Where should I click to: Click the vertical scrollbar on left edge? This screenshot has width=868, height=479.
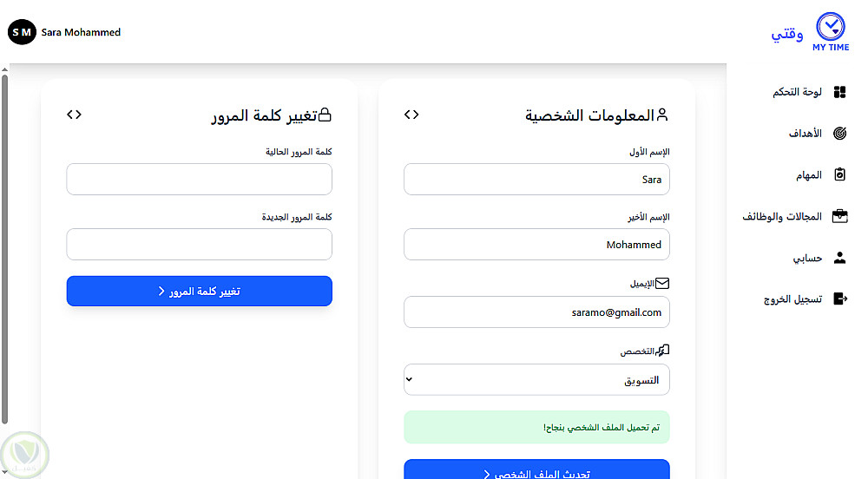[x=4, y=243]
